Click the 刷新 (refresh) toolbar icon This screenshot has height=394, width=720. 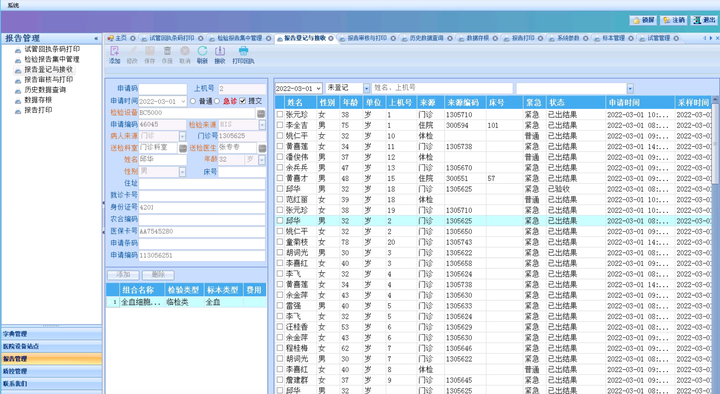[202, 54]
